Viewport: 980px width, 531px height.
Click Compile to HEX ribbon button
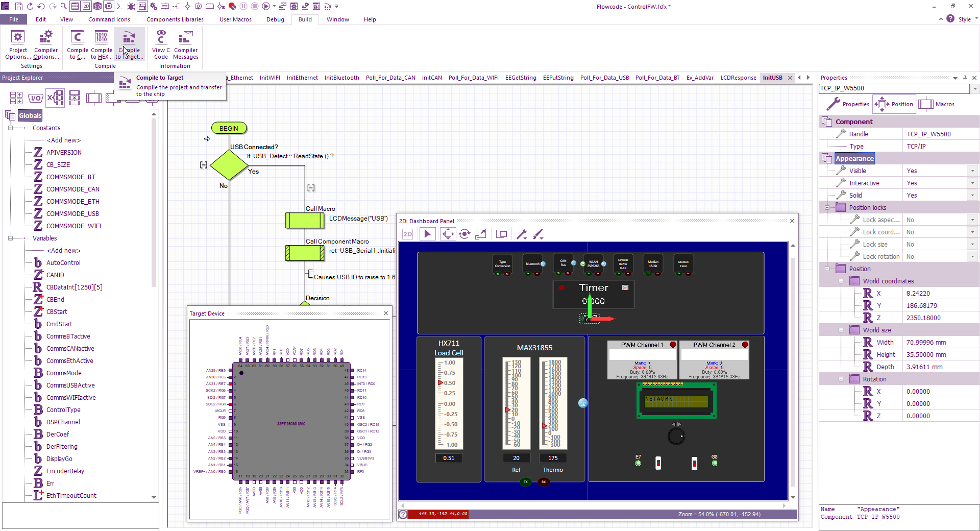102,45
